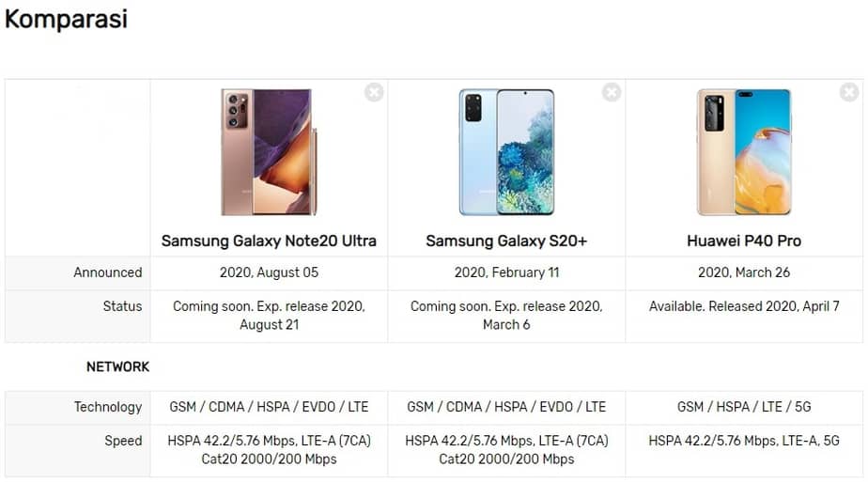This screenshot has width=868, height=482.
Task: Click the P40 Pro released April 7 status
Action: 744,306
